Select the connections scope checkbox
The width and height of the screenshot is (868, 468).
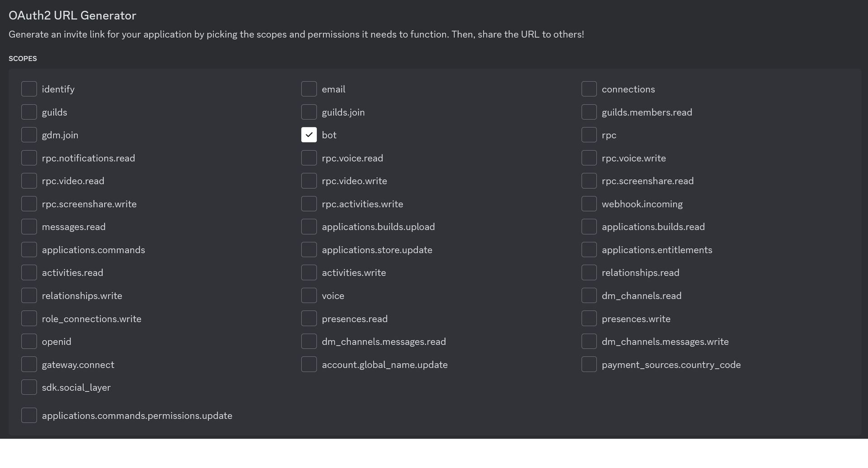tap(589, 89)
